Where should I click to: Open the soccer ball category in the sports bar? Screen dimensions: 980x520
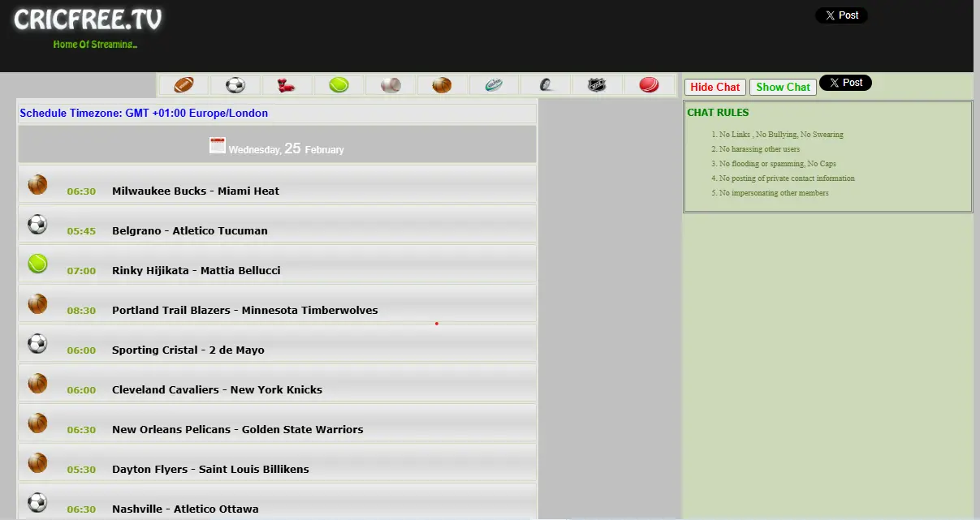pos(235,85)
